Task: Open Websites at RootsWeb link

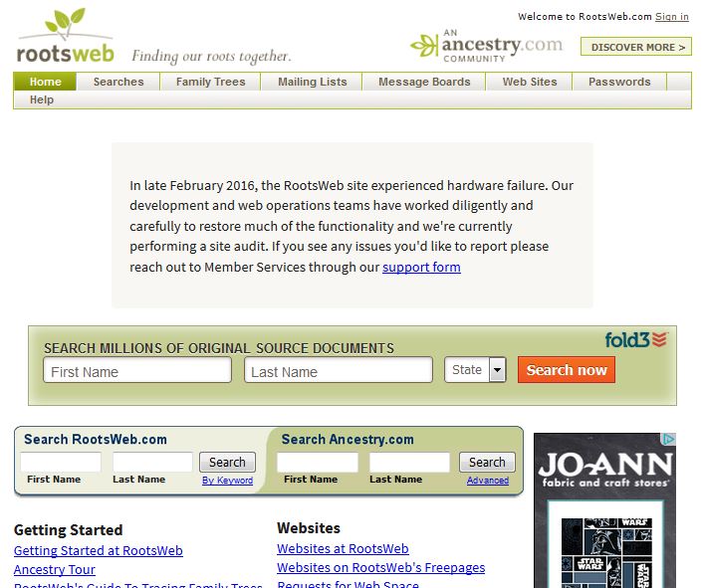Action: (343, 548)
